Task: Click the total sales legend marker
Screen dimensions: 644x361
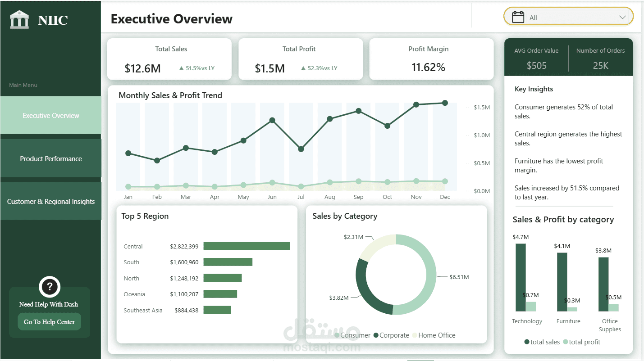Action: tap(527, 342)
